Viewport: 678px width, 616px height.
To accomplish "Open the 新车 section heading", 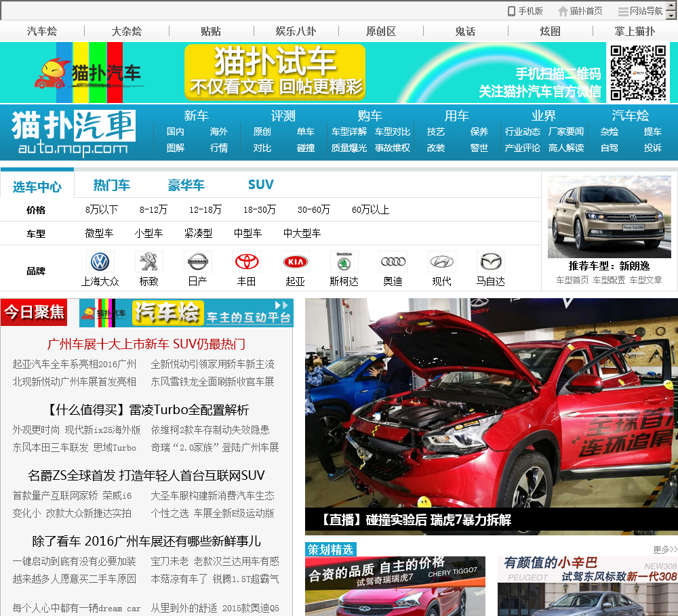I will 197,115.
